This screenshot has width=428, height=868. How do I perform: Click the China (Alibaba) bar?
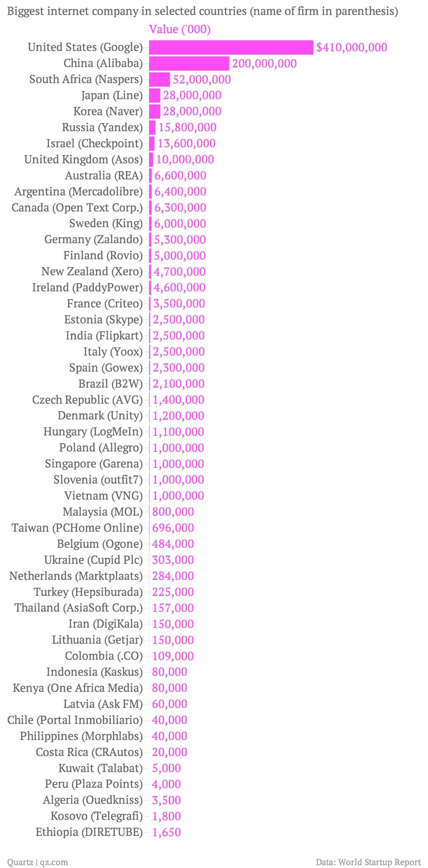click(189, 63)
